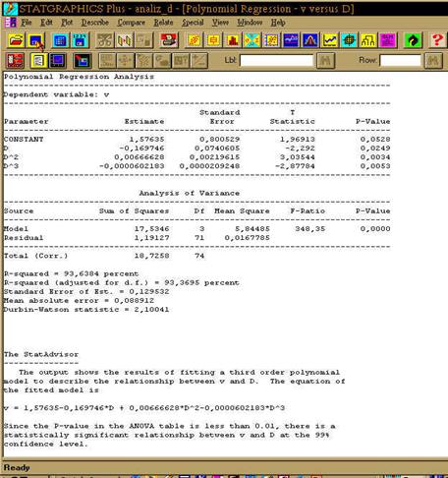
Task: Open the probability distribution bell-curve icon
Action: [x=310, y=40]
